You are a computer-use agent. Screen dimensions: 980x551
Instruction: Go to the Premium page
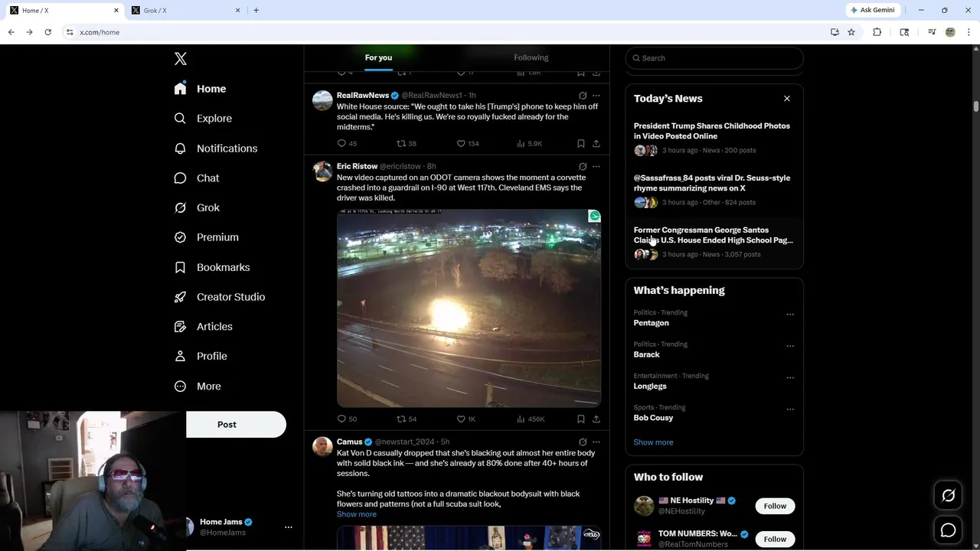pyautogui.click(x=207, y=237)
